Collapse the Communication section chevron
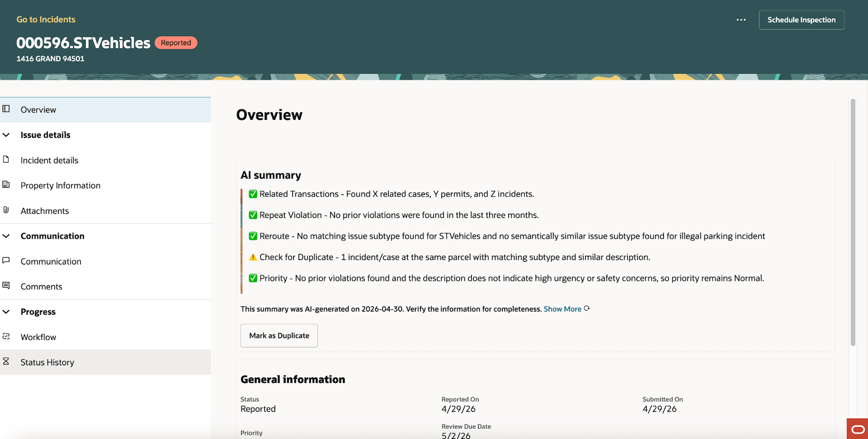The image size is (868, 439). pos(6,236)
